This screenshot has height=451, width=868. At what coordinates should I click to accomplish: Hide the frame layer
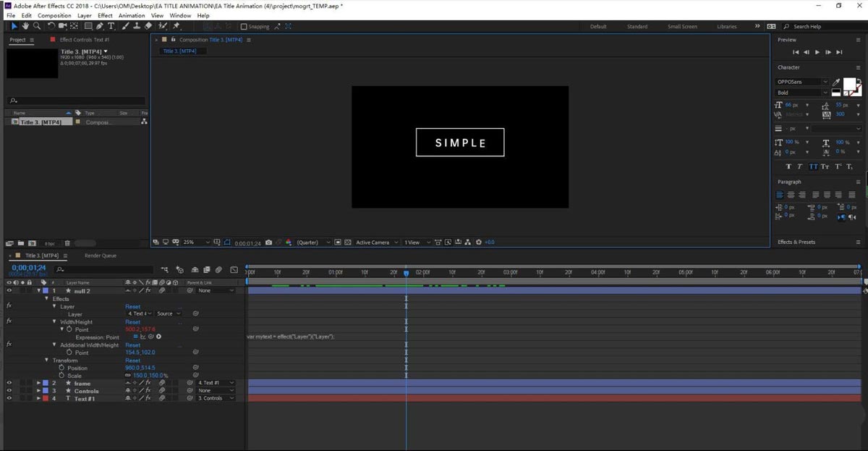9,383
